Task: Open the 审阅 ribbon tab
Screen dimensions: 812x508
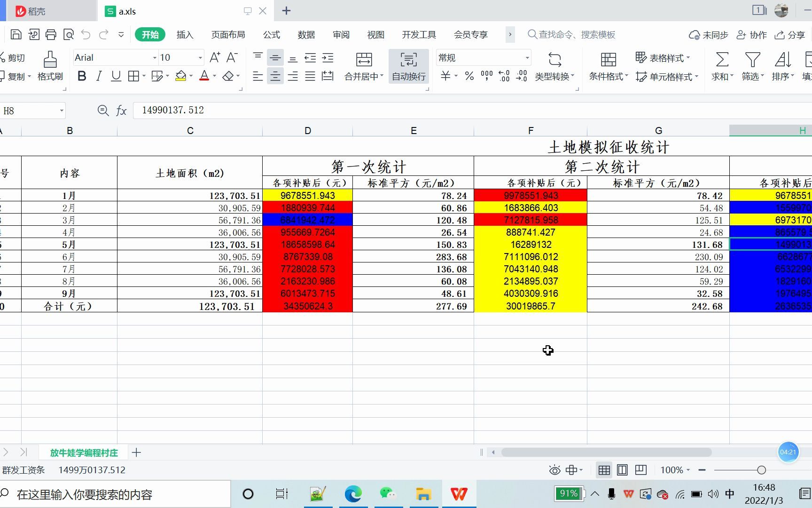Action: pos(340,34)
